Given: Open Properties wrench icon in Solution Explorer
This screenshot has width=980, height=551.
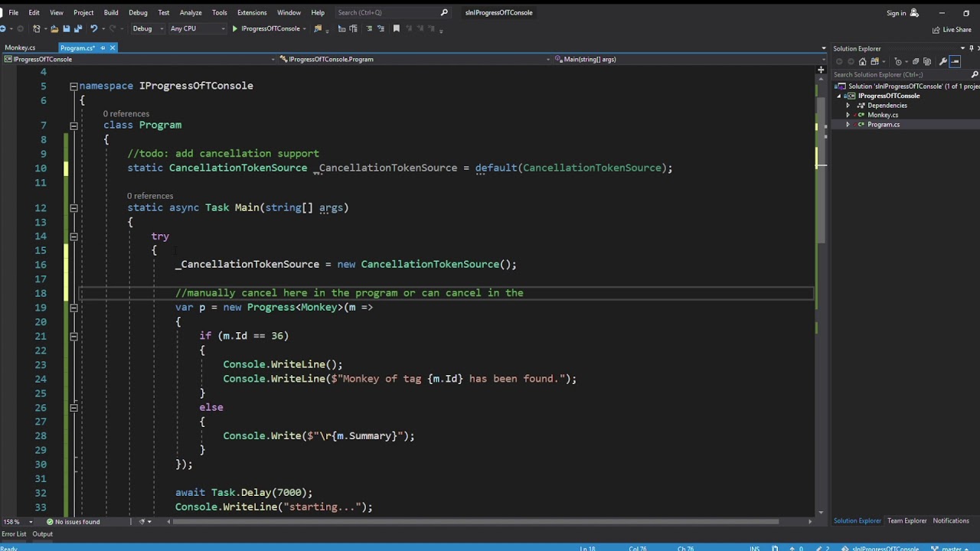Looking at the screenshot, I should (943, 62).
